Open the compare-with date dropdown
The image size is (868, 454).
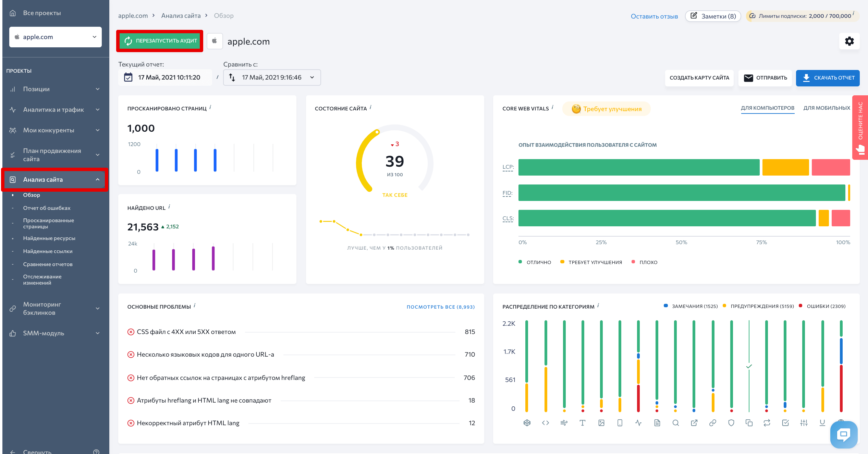(272, 77)
